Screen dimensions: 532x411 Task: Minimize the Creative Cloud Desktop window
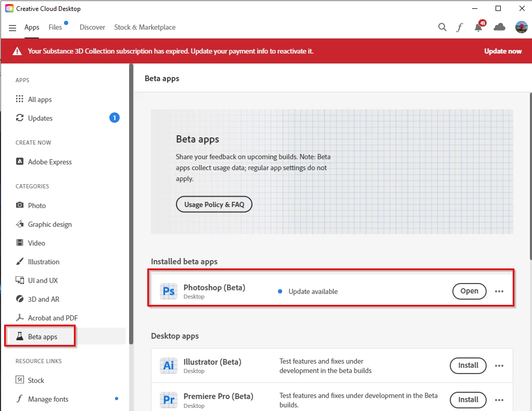pyautogui.click(x=475, y=8)
